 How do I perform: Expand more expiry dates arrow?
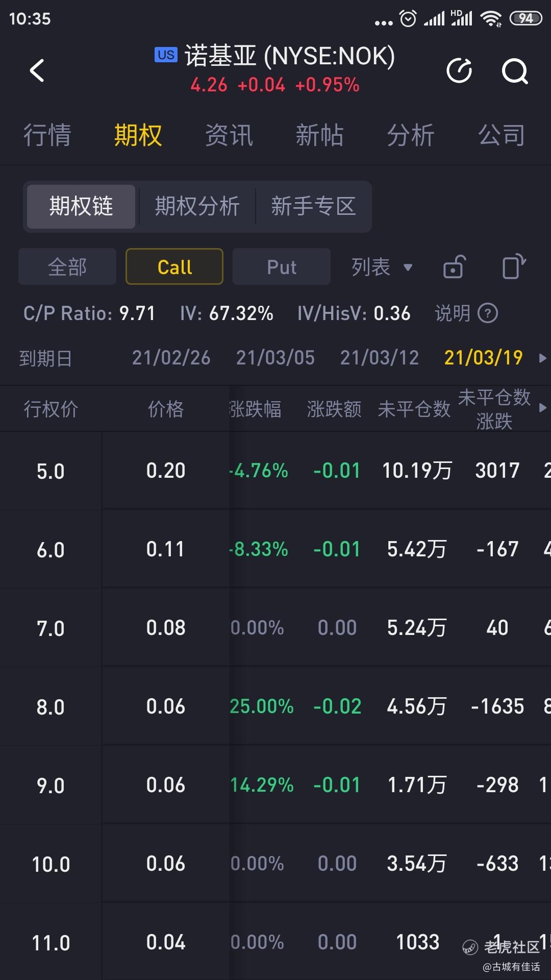(542, 358)
